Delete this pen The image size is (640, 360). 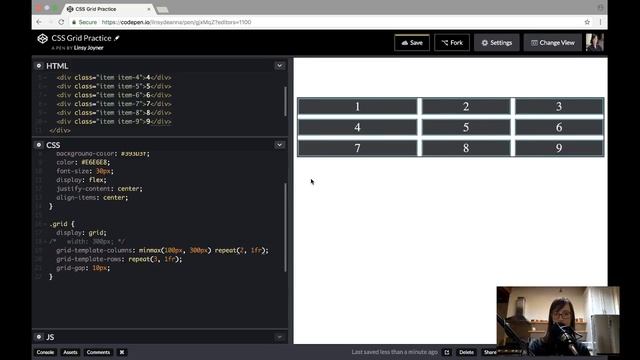(x=466, y=352)
